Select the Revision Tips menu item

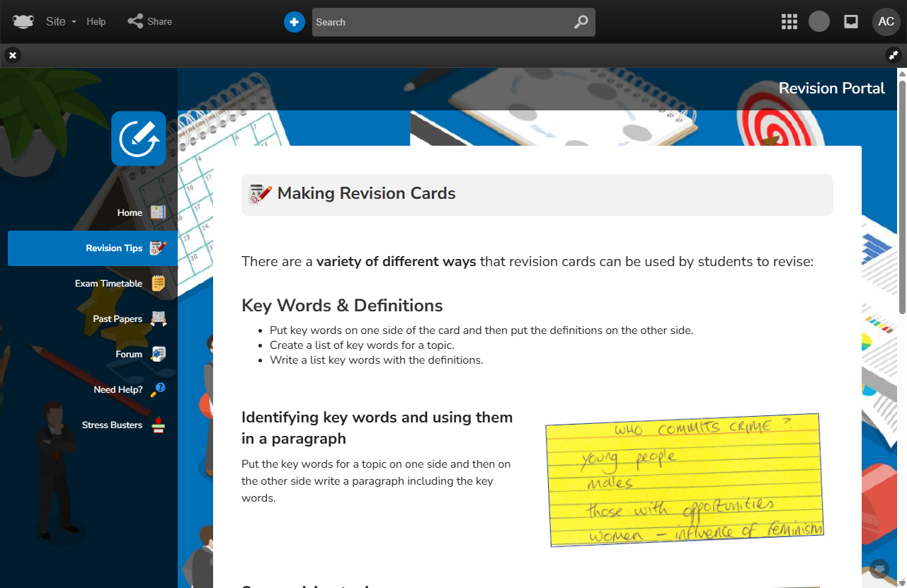click(114, 248)
